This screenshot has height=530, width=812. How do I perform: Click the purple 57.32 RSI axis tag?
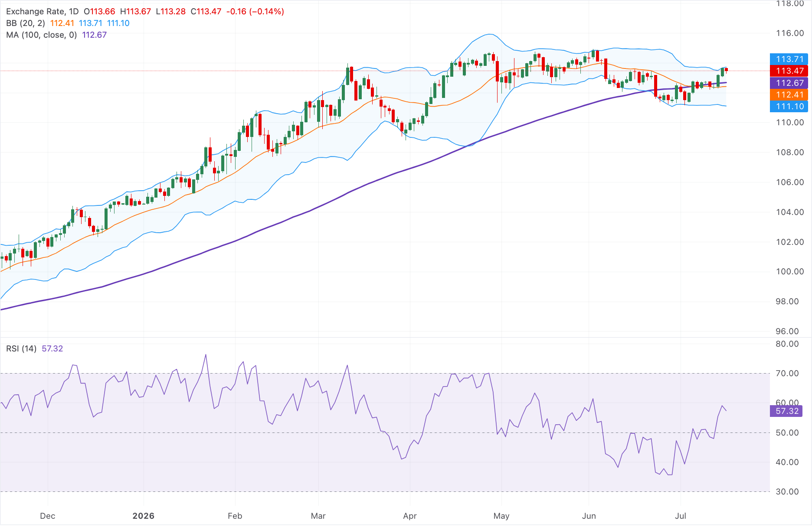point(786,411)
